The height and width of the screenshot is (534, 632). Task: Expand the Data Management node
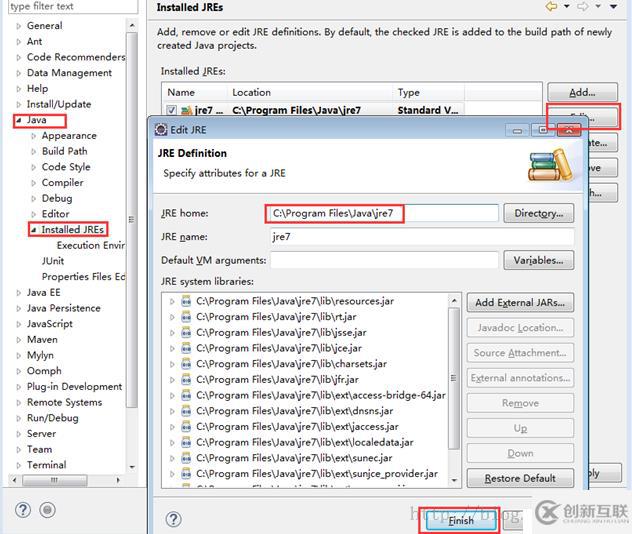[19, 73]
